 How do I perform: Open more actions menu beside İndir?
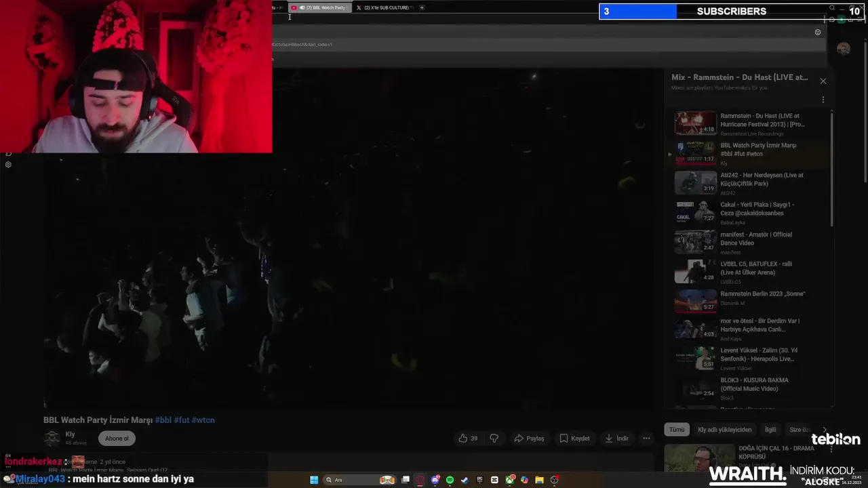tap(646, 439)
